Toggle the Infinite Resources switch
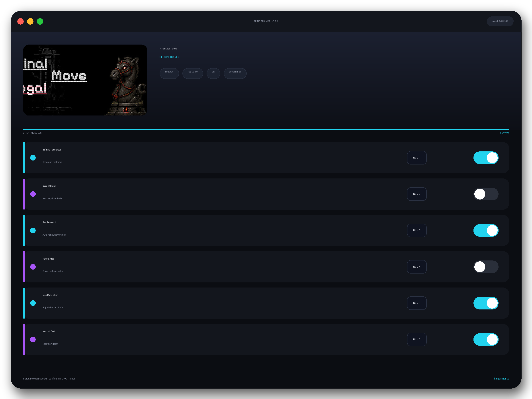The height and width of the screenshot is (399, 532). click(486, 158)
